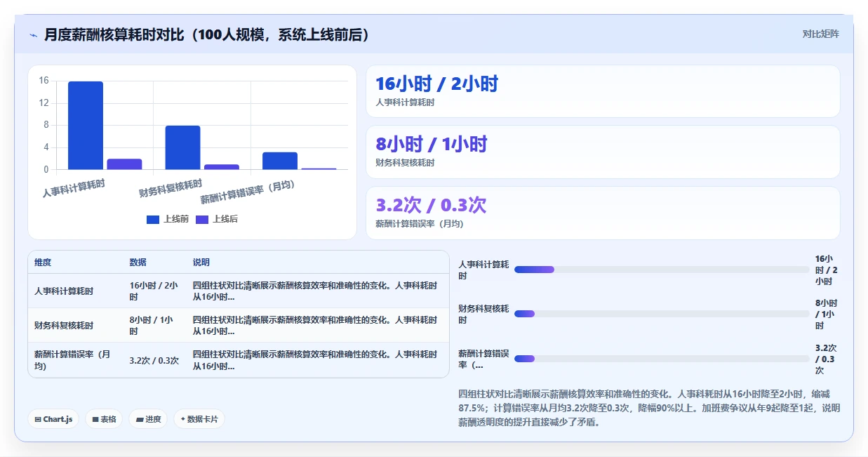Click the 说明 text in the 财务科复核耗时 row

click(315, 326)
